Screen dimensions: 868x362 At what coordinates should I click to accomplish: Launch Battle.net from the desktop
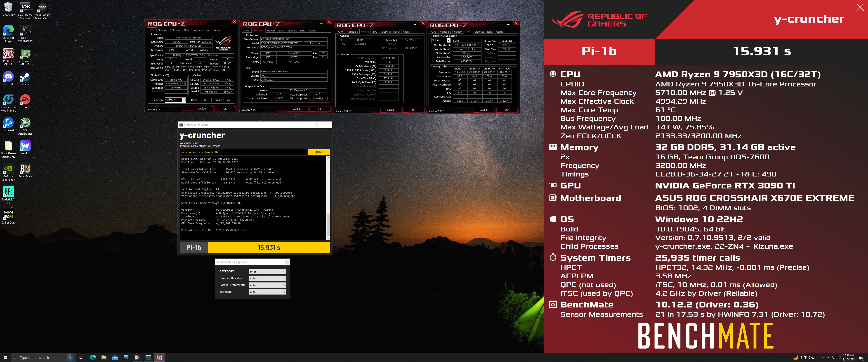[8, 124]
